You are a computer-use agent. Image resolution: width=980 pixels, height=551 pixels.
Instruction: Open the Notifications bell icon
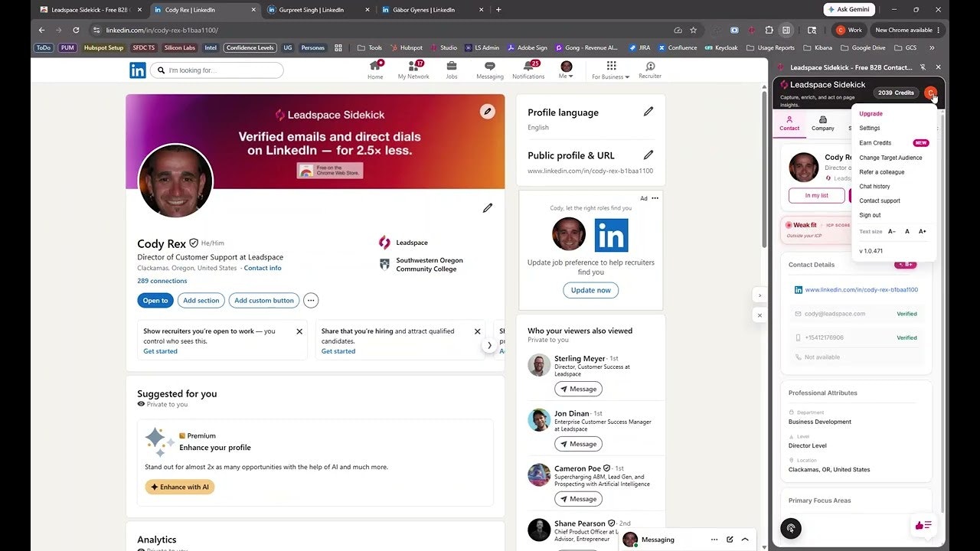point(528,70)
